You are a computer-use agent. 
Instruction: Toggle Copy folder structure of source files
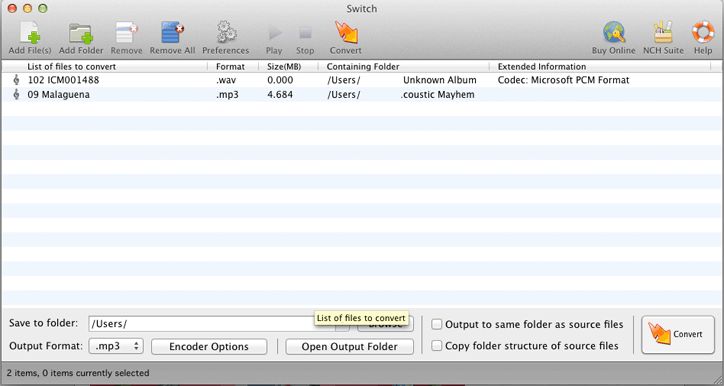(436, 345)
